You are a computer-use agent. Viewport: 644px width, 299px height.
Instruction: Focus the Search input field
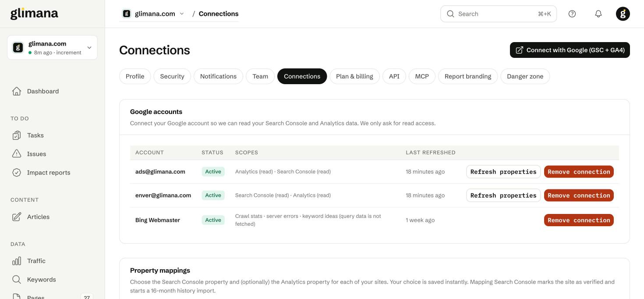point(499,14)
